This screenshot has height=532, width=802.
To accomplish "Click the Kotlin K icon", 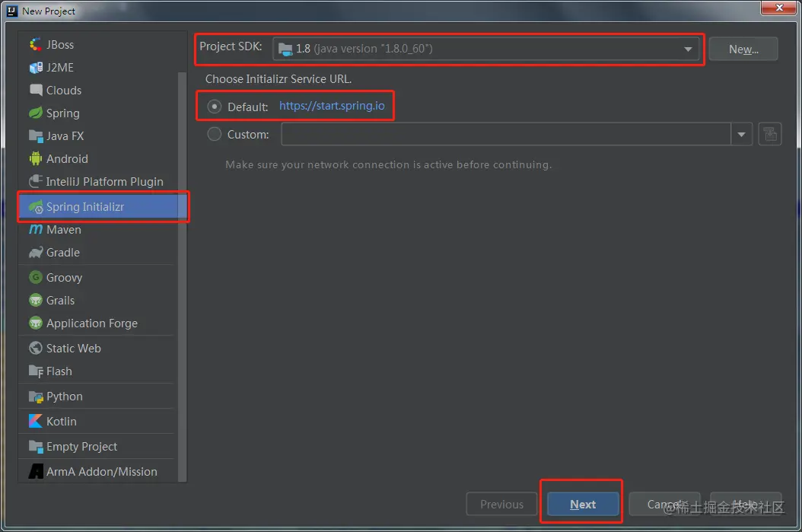I will [x=35, y=422].
